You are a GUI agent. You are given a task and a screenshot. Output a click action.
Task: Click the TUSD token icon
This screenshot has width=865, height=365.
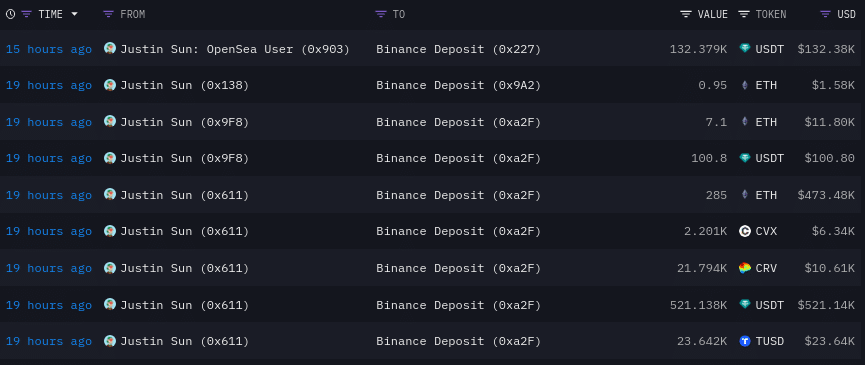745,341
